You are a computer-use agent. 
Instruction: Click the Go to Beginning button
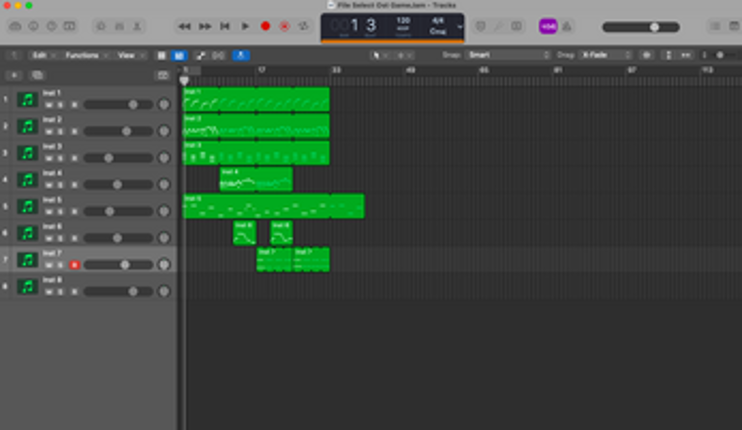225,26
